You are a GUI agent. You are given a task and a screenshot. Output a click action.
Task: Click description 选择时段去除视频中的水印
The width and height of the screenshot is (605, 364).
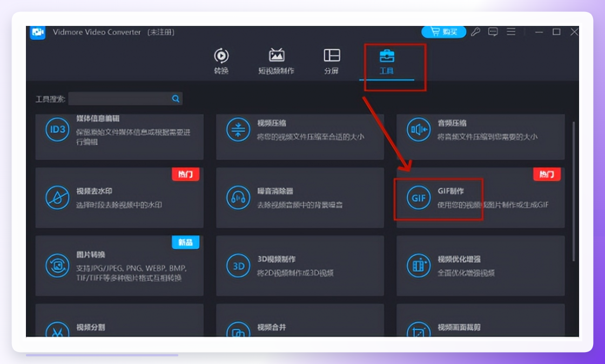coord(119,205)
